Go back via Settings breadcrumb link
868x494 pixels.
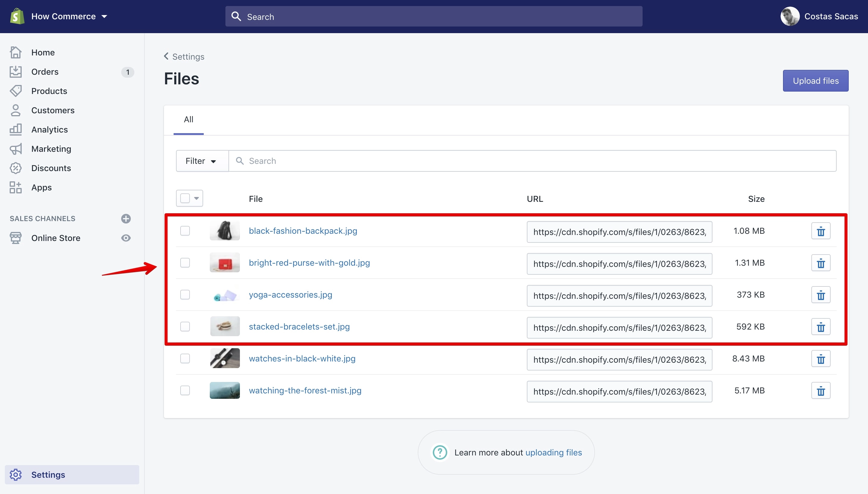[x=188, y=56]
